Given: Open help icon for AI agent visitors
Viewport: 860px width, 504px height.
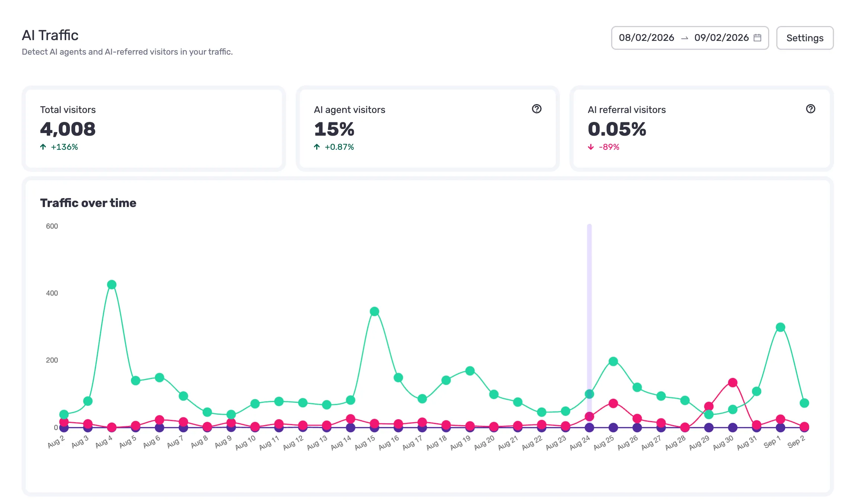Looking at the screenshot, I should (536, 109).
